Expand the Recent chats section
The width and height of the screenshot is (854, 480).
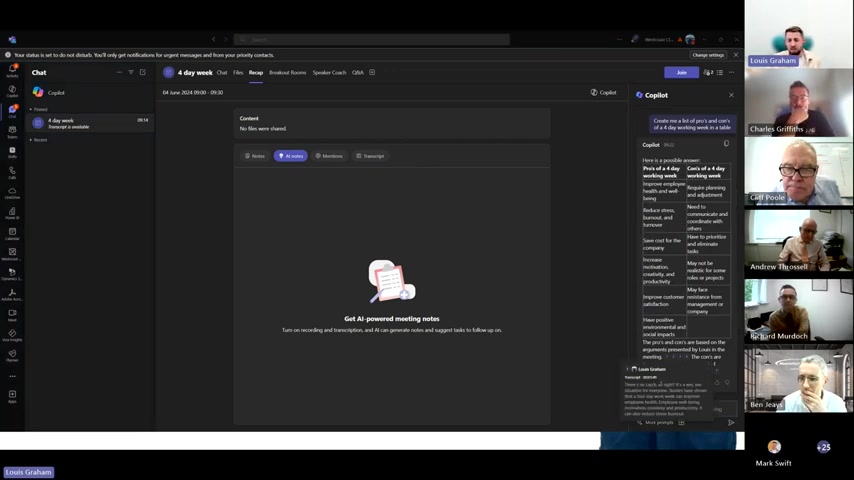pyautogui.click(x=38, y=140)
